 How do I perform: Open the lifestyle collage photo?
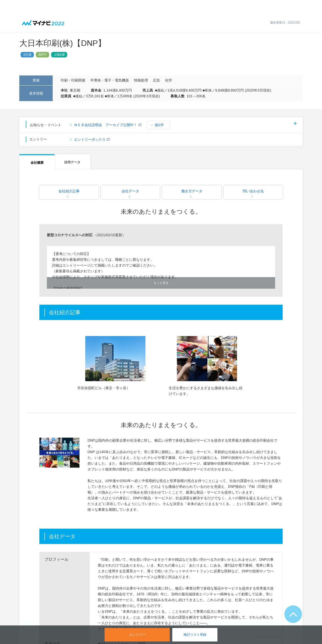click(x=207, y=359)
